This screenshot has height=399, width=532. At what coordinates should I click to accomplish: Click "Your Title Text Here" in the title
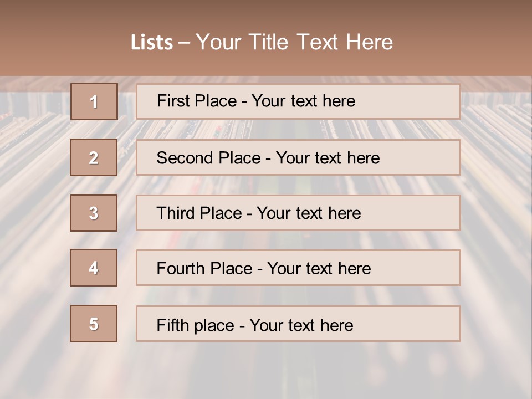point(294,42)
